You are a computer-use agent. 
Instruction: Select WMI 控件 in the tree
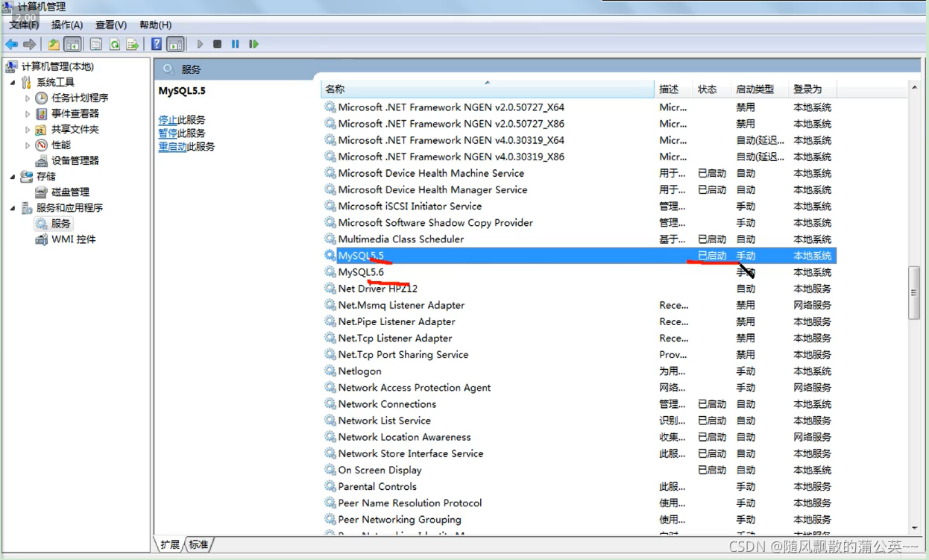coord(66,239)
